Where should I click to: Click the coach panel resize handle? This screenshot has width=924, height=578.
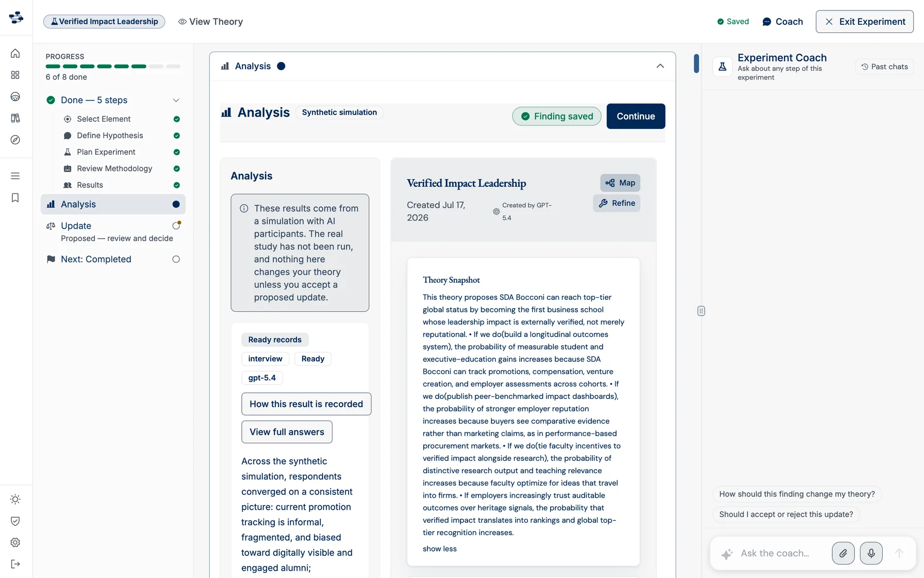pos(701,311)
